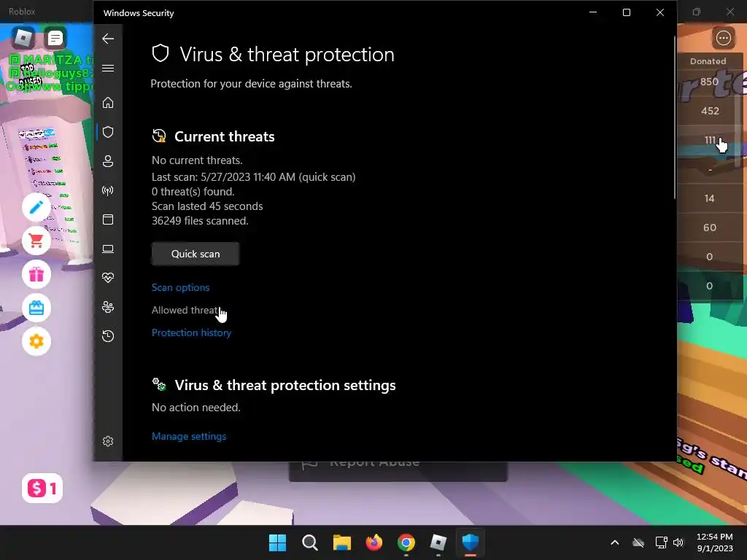Screen dimensions: 747x560
Task: Select the 60 donated value
Action: (x=710, y=227)
